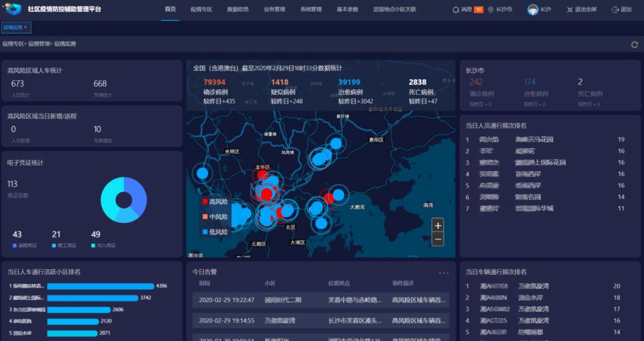Click the bar showing 4396
The width and height of the screenshot is (644, 341).
click(x=101, y=286)
